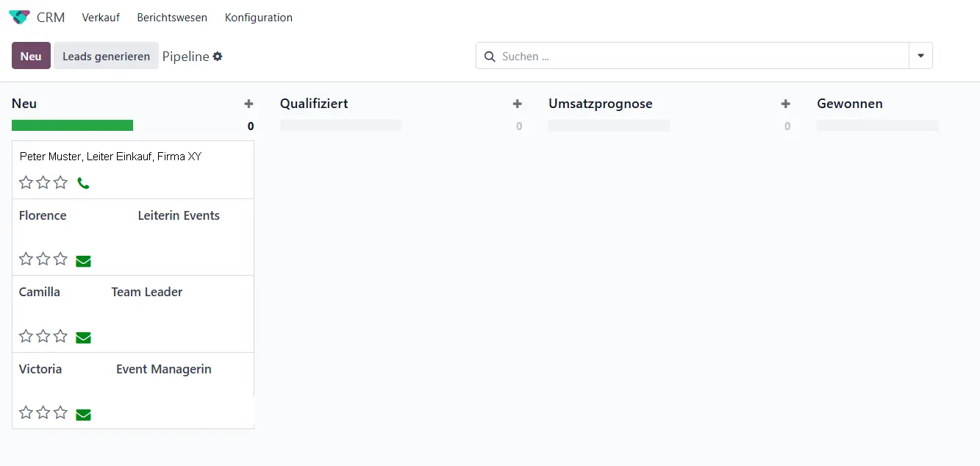Image resolution: width=980 pixels, height=466 pixels.
Task: Set first priority star on Victoria card
Action: (26, 412)
